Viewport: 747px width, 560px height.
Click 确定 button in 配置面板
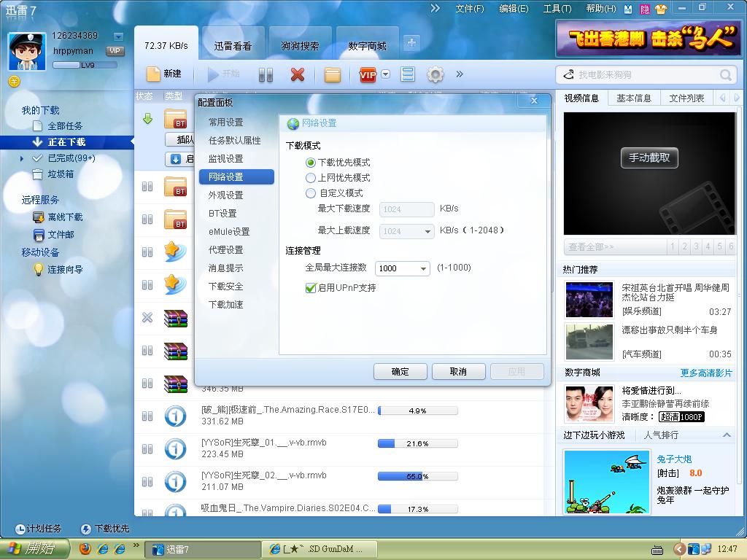coord(400,371)
